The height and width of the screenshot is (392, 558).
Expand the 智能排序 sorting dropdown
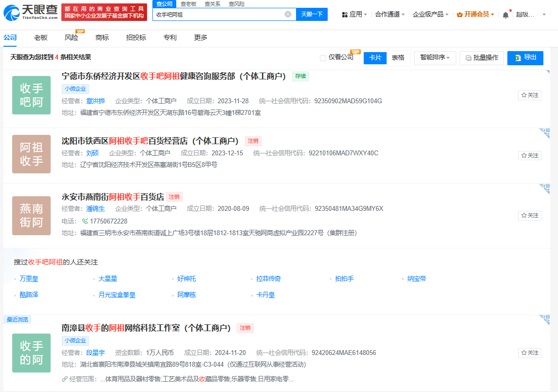point(435,57)
